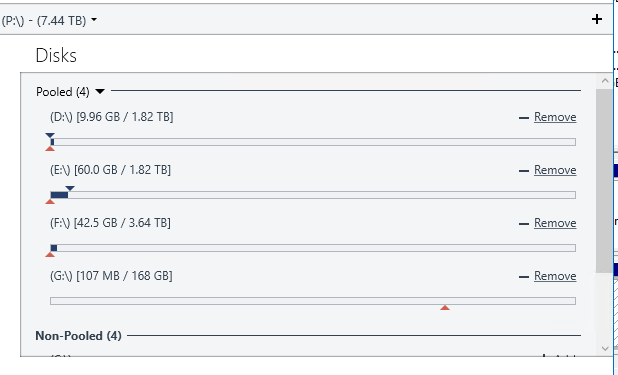This screenshot has height=375, width=618.
Task: Remove the E:\ drive from the pool
Action: coord(555,170)
